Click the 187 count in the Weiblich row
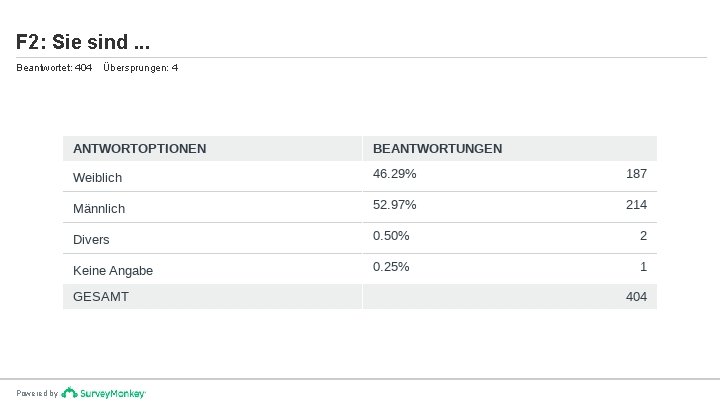The width and height of the screenshot is (720, 405). 636,174
